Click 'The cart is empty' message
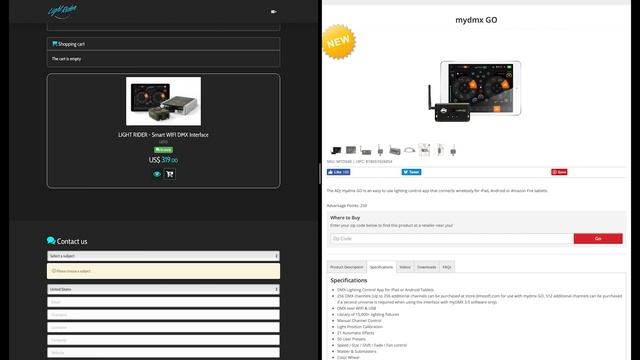Viewport: 640px width, 360px height. [x=66, y=59]
